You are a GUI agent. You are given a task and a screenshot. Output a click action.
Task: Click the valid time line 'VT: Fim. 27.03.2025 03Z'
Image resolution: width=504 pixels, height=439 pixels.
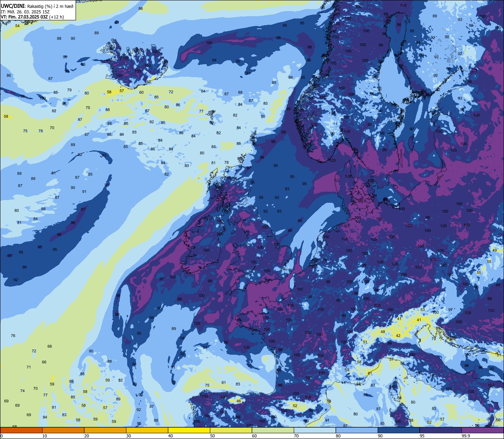click(24, 17)
